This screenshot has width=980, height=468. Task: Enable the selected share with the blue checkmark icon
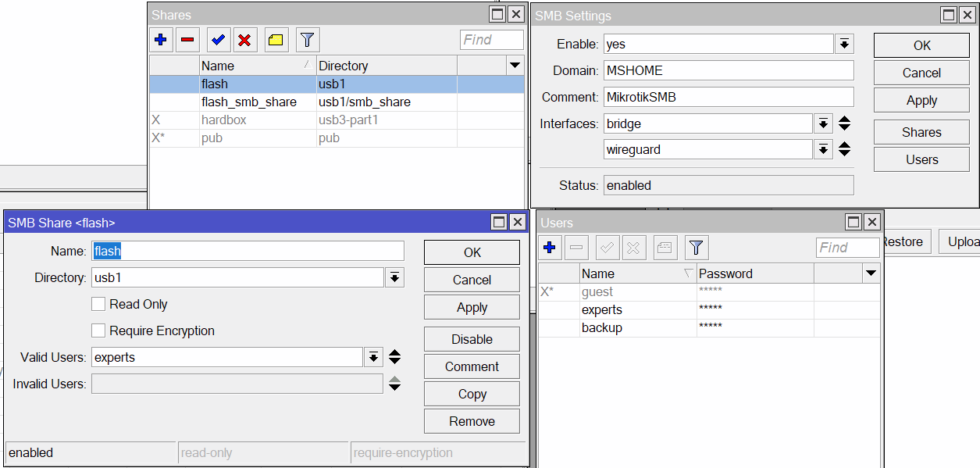pos(219,40)
